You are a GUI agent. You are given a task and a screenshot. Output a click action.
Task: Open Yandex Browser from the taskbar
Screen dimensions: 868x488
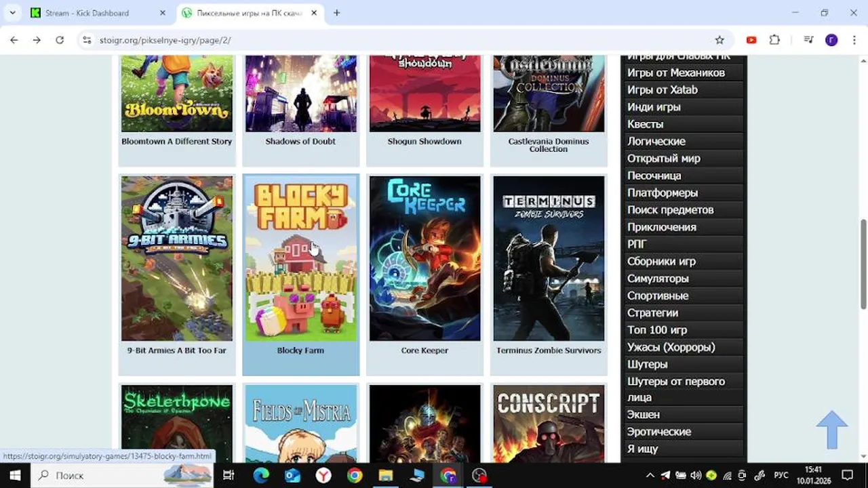[323, 475]
